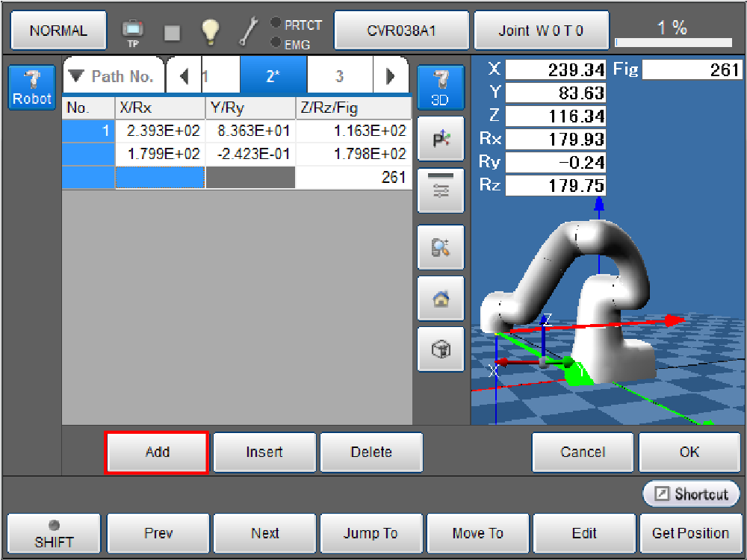
Task: Click the zoom magnifier view icon
Action: pos(441,247)
